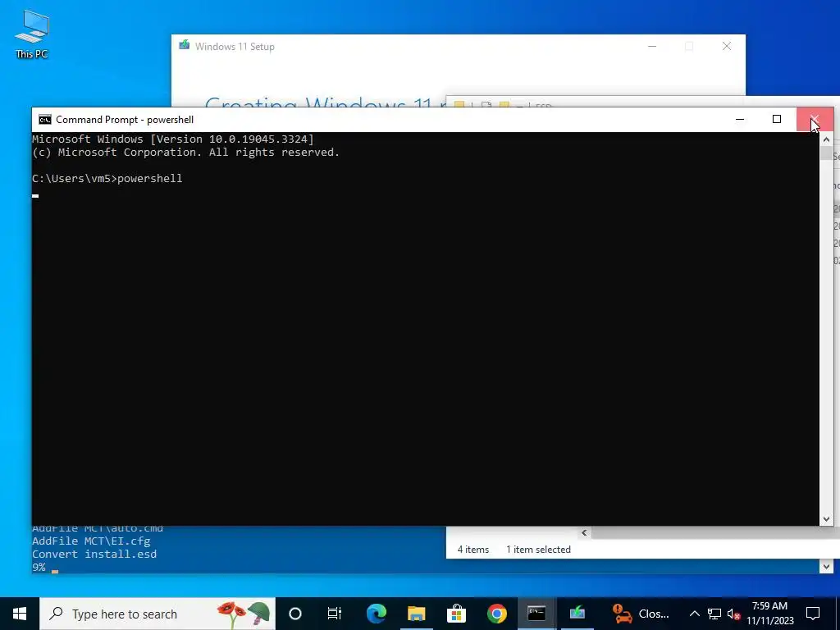Screen dimensions: 840x630
Task: Click the Command Prompt title bar icon
Action: click(45, 120)
